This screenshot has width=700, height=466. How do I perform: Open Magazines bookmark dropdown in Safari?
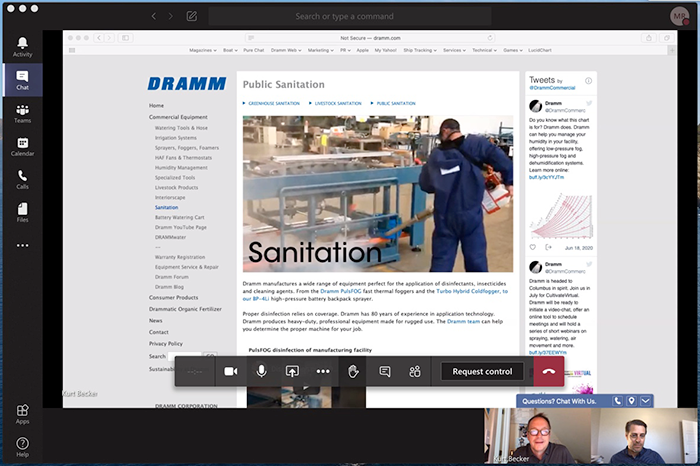203,50
